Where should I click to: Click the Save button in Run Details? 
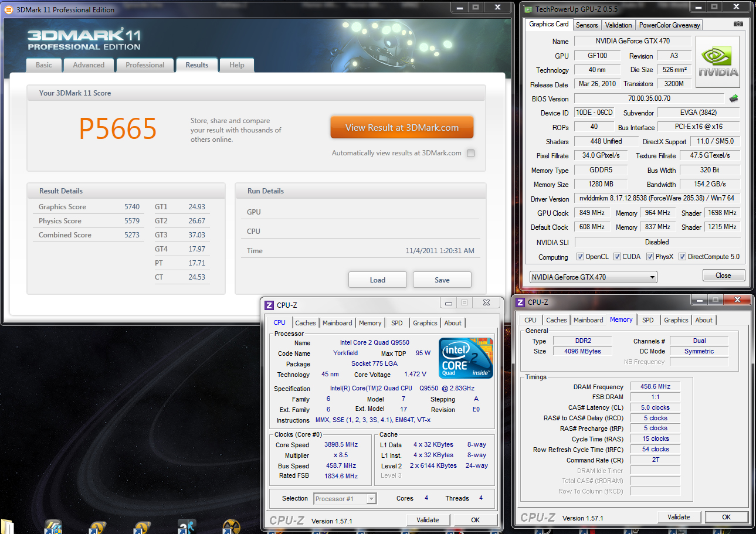tap(442, 280)
